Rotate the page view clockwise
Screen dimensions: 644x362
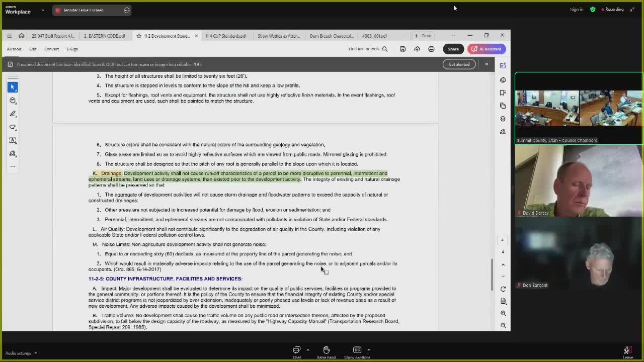click(503, 289)
